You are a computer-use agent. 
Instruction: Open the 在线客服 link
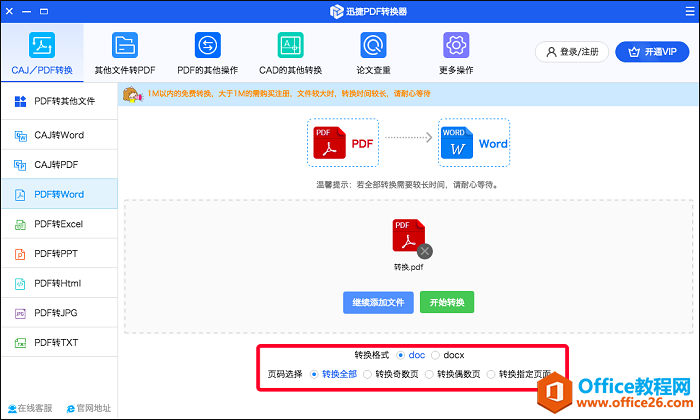[x=29, y=408]
